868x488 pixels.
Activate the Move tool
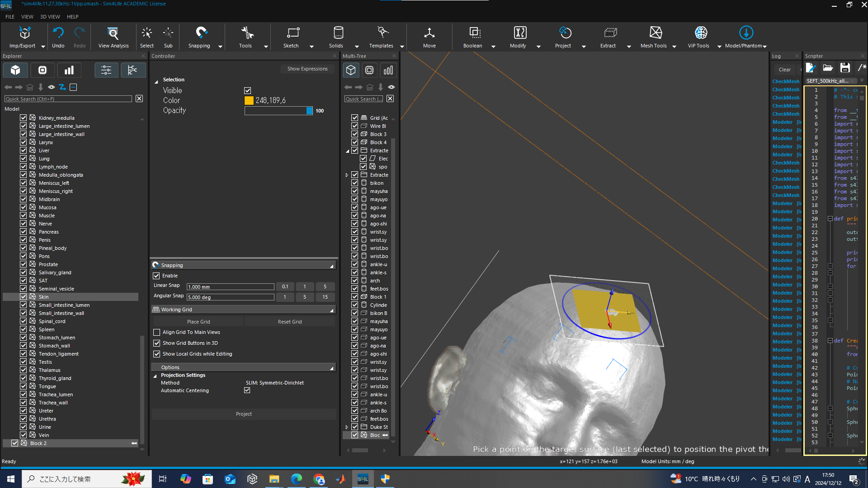429,37
